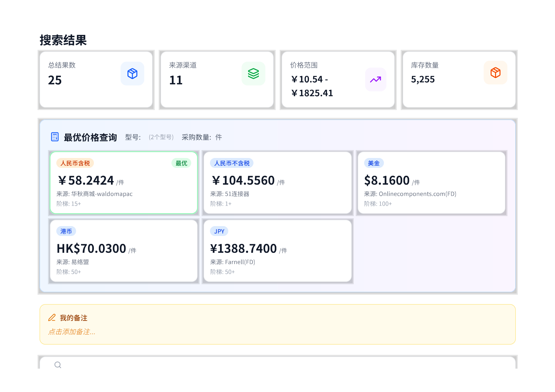
Task: Click inside the search input field
Action: pos(198,365)
